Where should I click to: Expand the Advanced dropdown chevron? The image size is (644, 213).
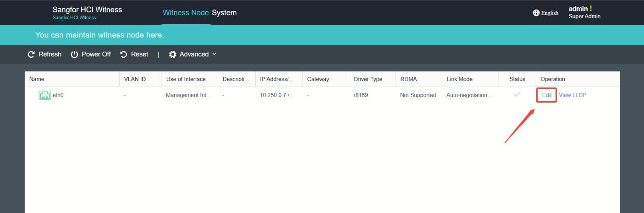click(x=214, y=54)
